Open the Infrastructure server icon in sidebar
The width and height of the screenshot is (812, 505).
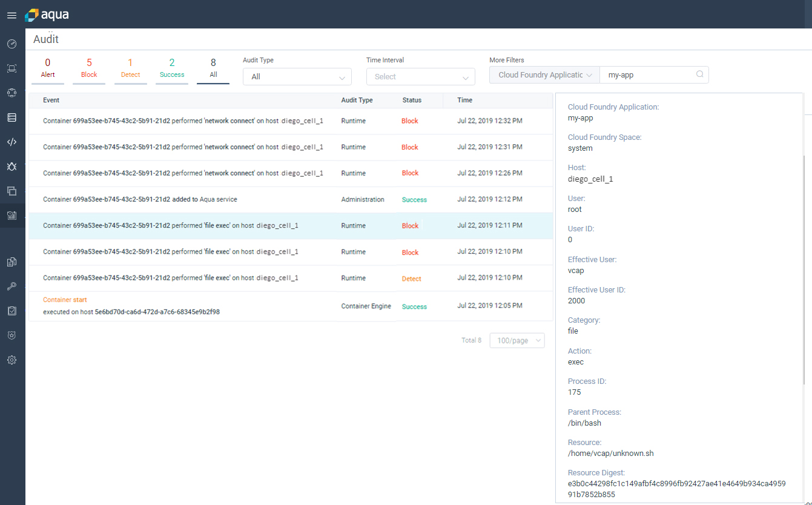point(12,117)
